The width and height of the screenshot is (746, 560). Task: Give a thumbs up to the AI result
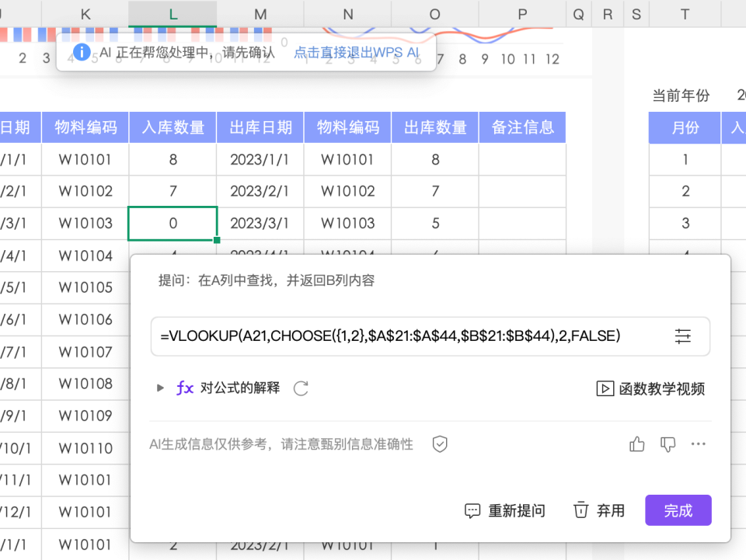636,443
